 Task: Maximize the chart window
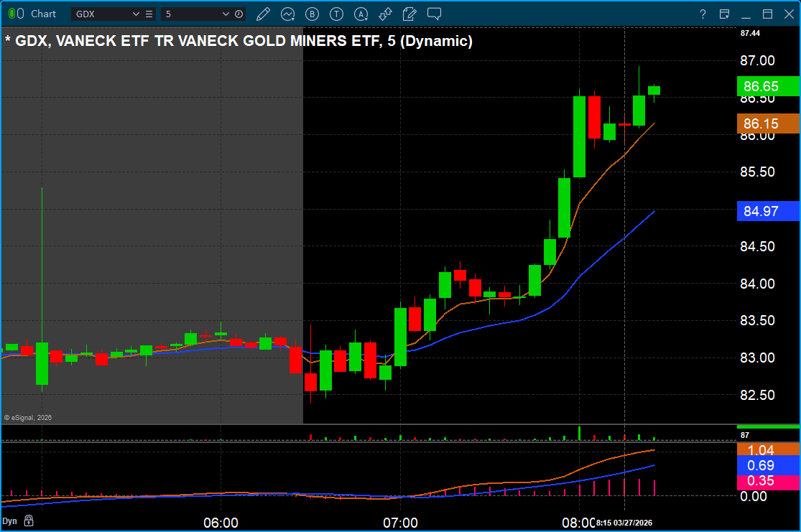[x=767, y=14]
